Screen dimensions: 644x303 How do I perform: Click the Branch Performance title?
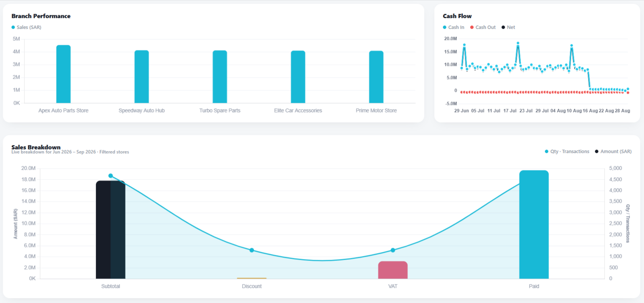(x=41, y=16)
